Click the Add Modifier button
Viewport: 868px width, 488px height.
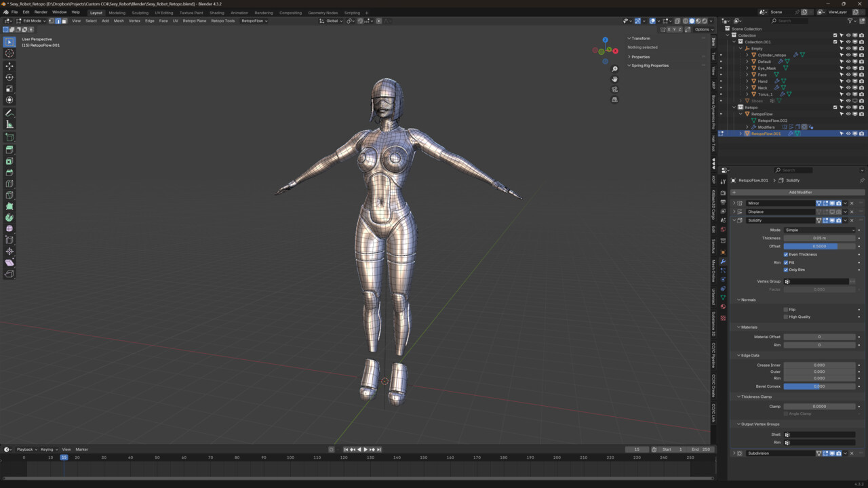click(800, 192)
